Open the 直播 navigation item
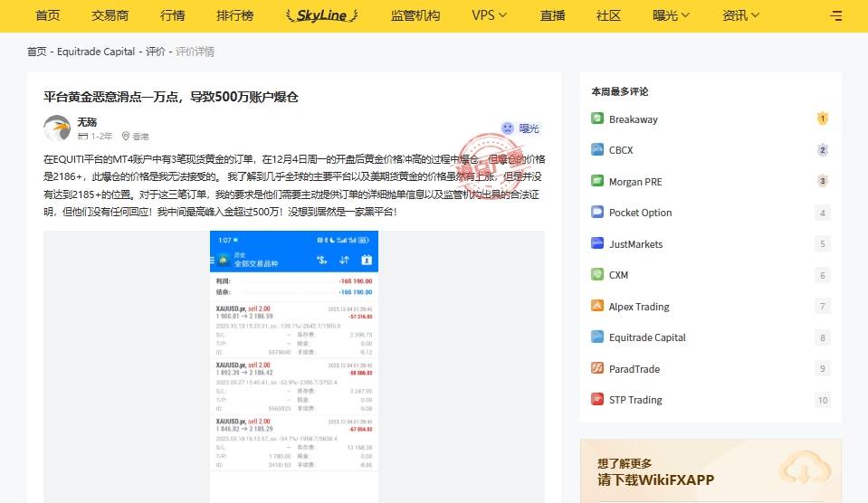Image resolution: width=868 pixels, height=503 pixels. 552,15
